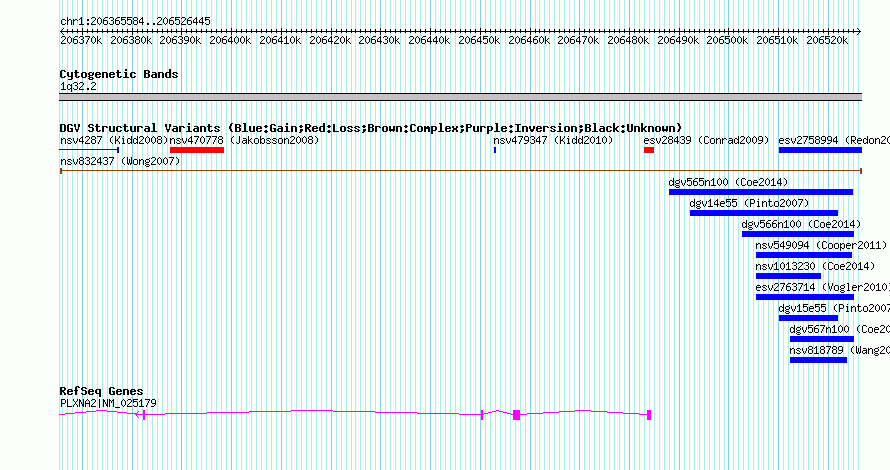Click the Cytogenetic Bands track title
The width and height of the screenshot is (890, 470).
coord(119,74)
